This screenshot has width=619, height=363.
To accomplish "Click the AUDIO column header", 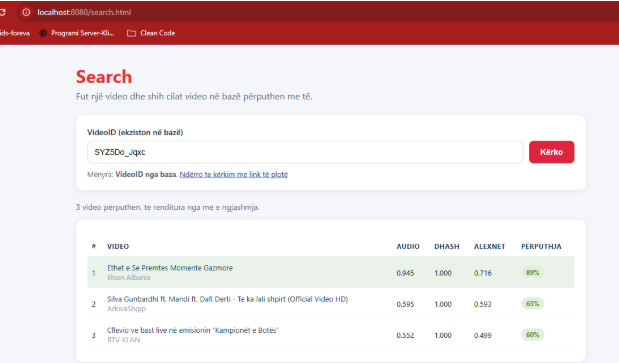I will coord(408,247).
